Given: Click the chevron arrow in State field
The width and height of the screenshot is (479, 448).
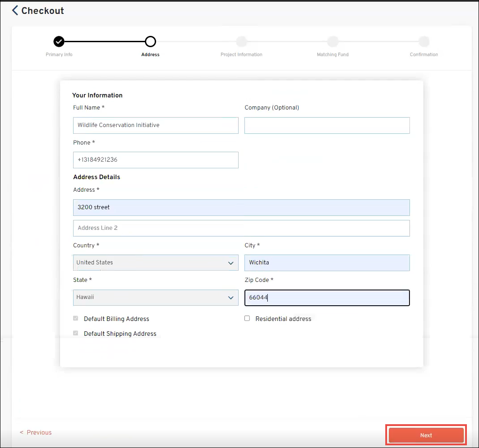Looking at the screenshot, I should (x=231, y=298).
